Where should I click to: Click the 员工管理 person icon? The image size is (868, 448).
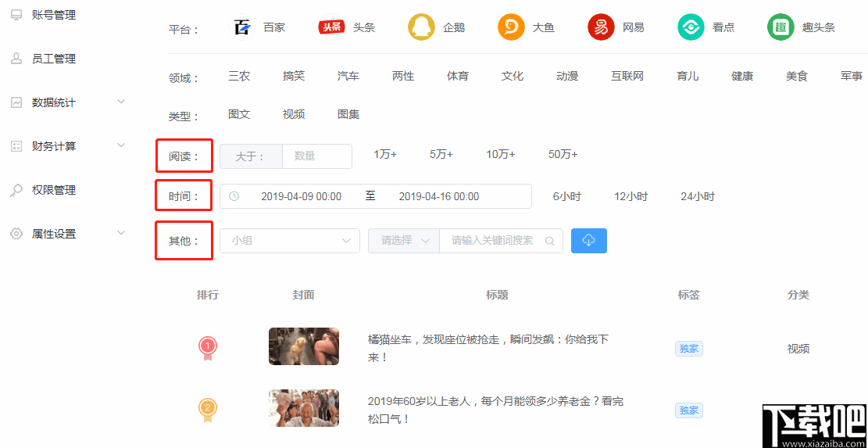tap(16, 59)
